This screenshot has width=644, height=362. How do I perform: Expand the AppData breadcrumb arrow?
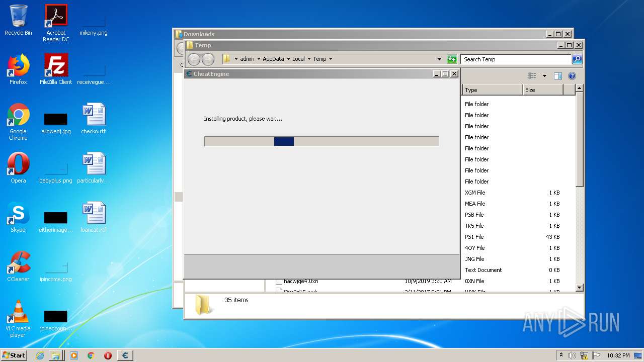click(x=288, y=59)
